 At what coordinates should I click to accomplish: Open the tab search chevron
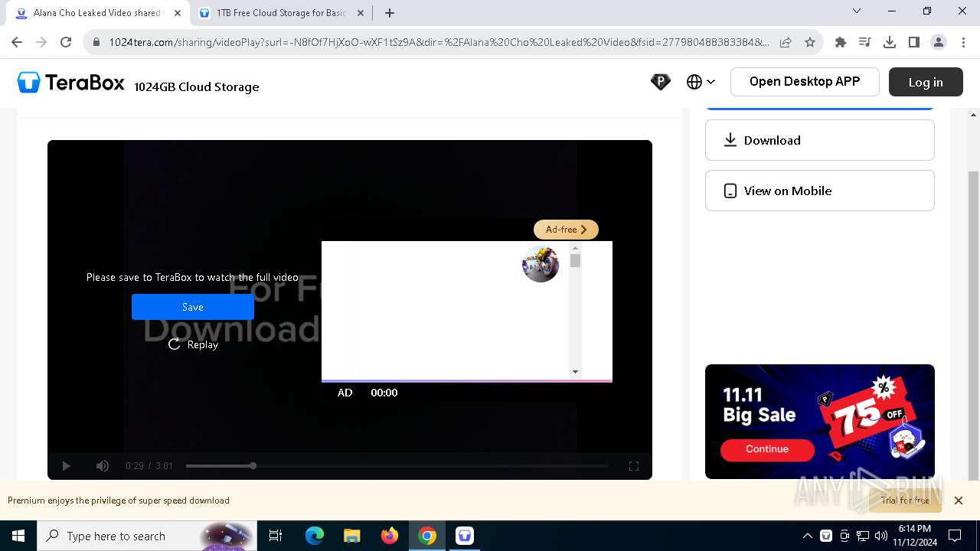(x=857, y=11)
